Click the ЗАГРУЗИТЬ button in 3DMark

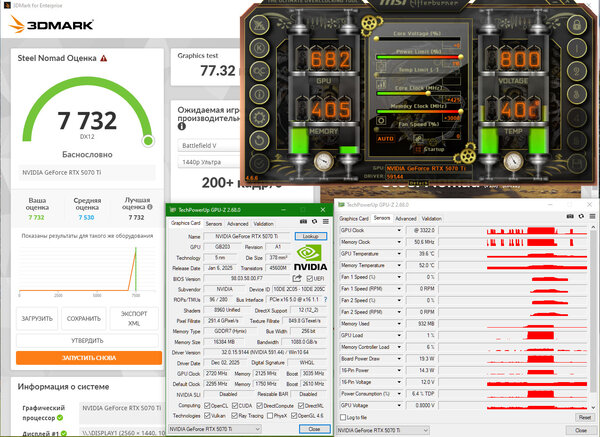pos(37,318)
